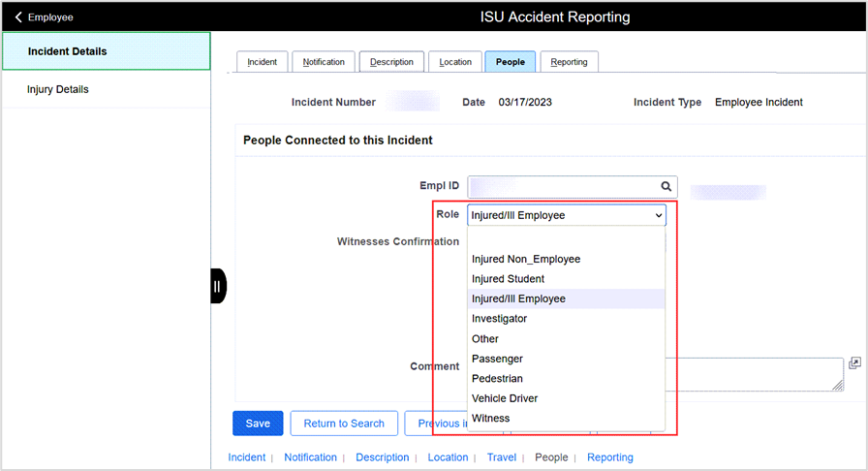868x471 pixels.
Task: Select the People tab
Action: 510,62
